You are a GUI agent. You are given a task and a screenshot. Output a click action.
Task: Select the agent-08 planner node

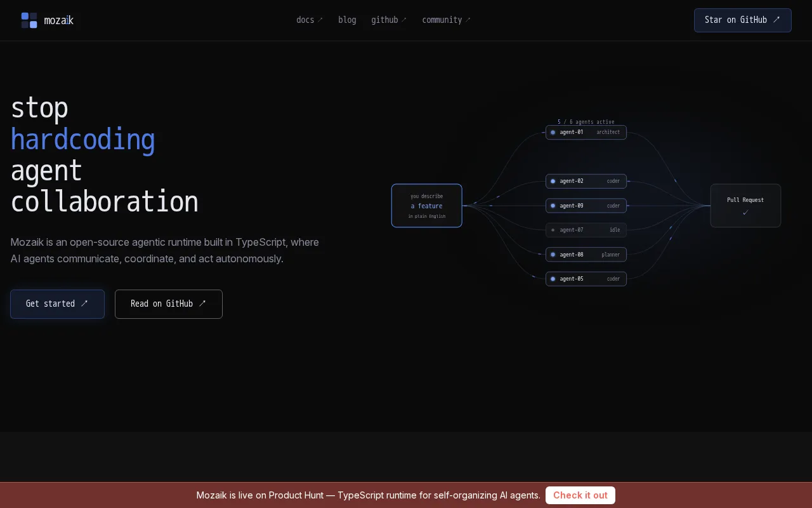(x=586, y=255)
